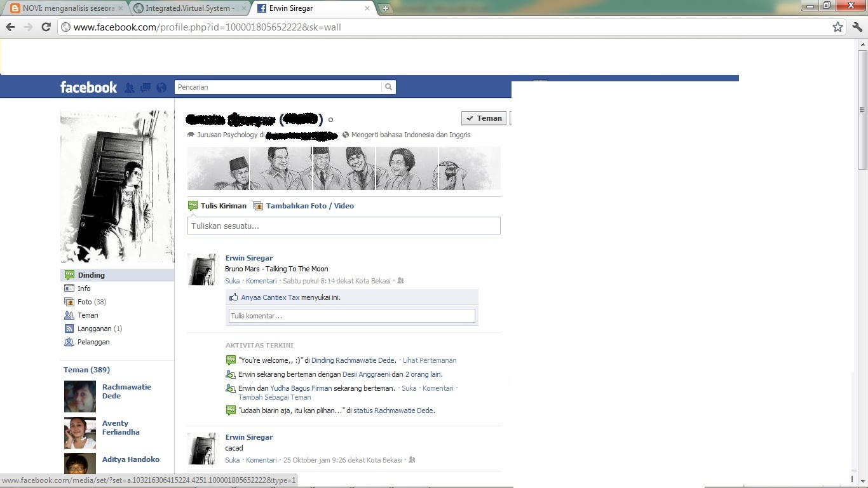Click avatar thumbnail on Bruno Mars post
868x488 pixels.
(x=203, y=269)
